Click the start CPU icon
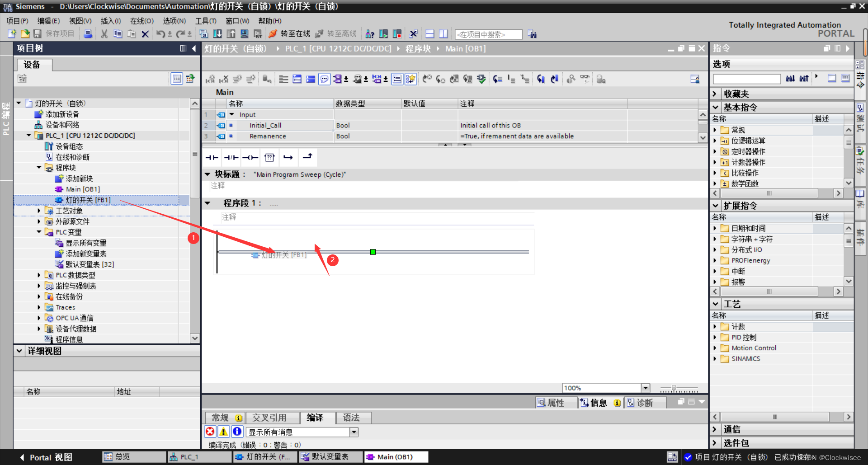The height and width of the screenshot is (465, 868). pos(383,34)
